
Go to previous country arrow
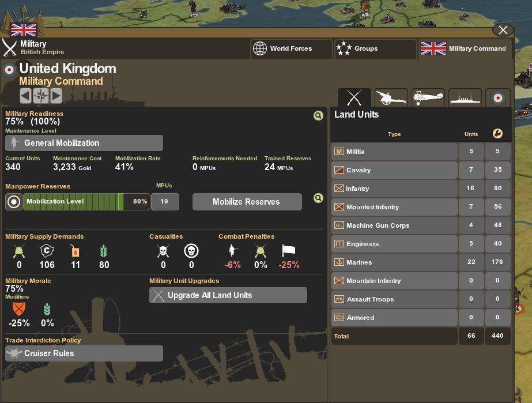[25, 95]
